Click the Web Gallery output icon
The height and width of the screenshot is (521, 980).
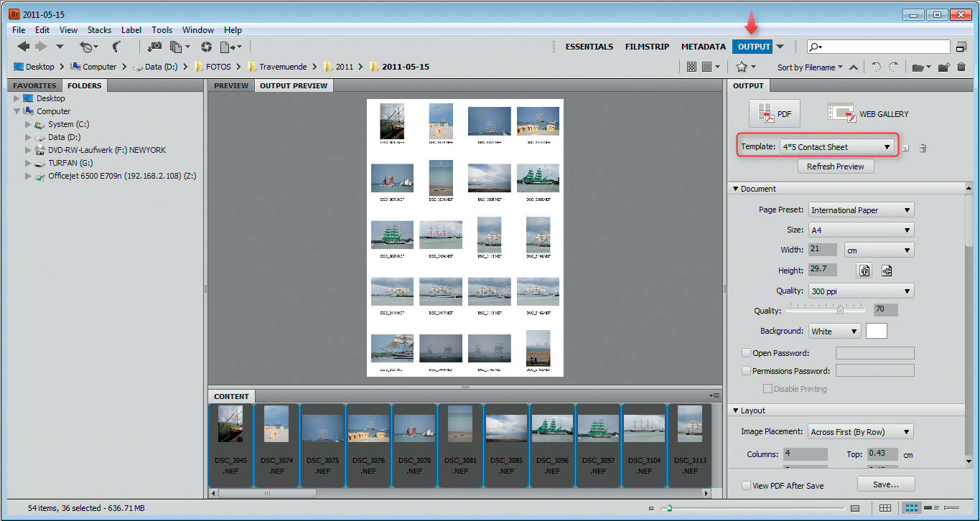pos(867,113)
